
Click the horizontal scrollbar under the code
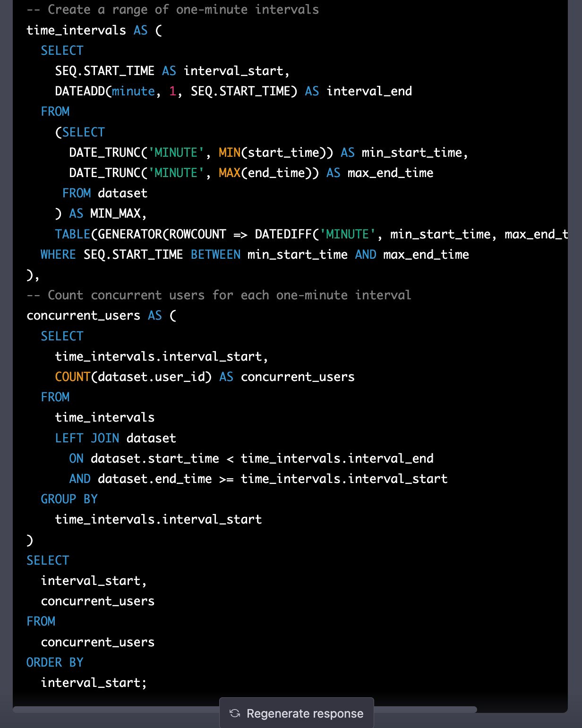point(245,709)
